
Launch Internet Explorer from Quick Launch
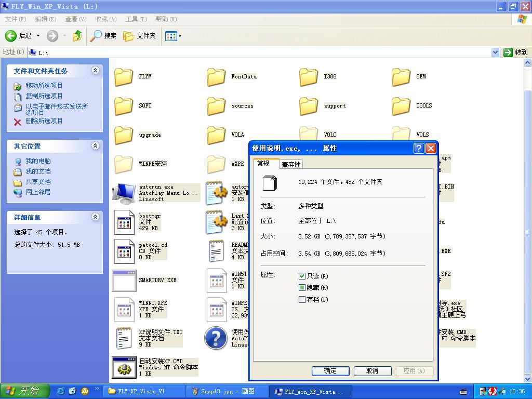(60, 391)
